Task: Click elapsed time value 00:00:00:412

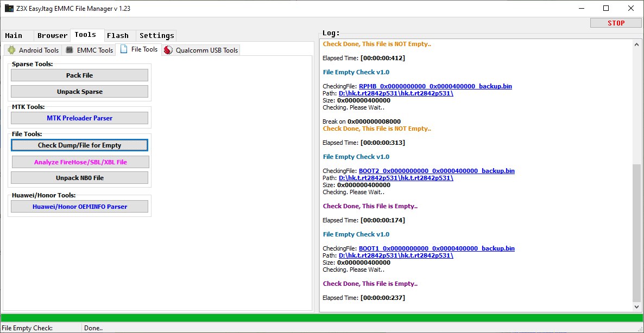Action: (383, 58)
